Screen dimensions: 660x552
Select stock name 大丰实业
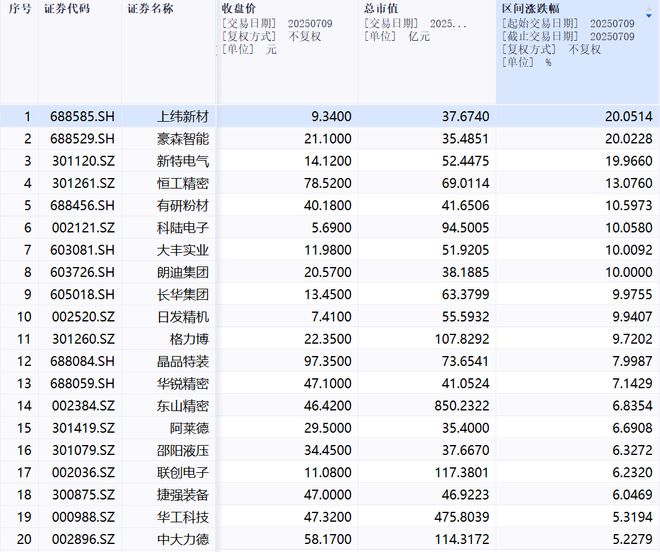pyautogui.click(x=183, y=250)
